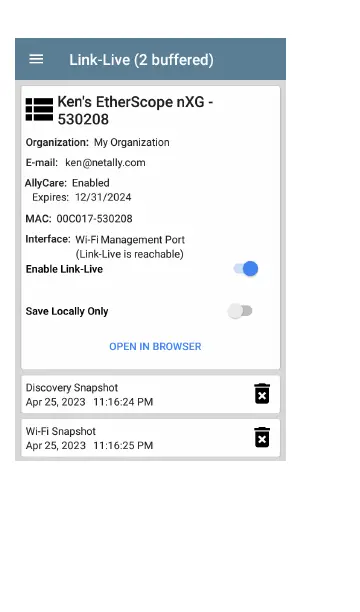Tap the Discovery Snapshot timestamp 11:16:24 PM

tap(123, 402)
